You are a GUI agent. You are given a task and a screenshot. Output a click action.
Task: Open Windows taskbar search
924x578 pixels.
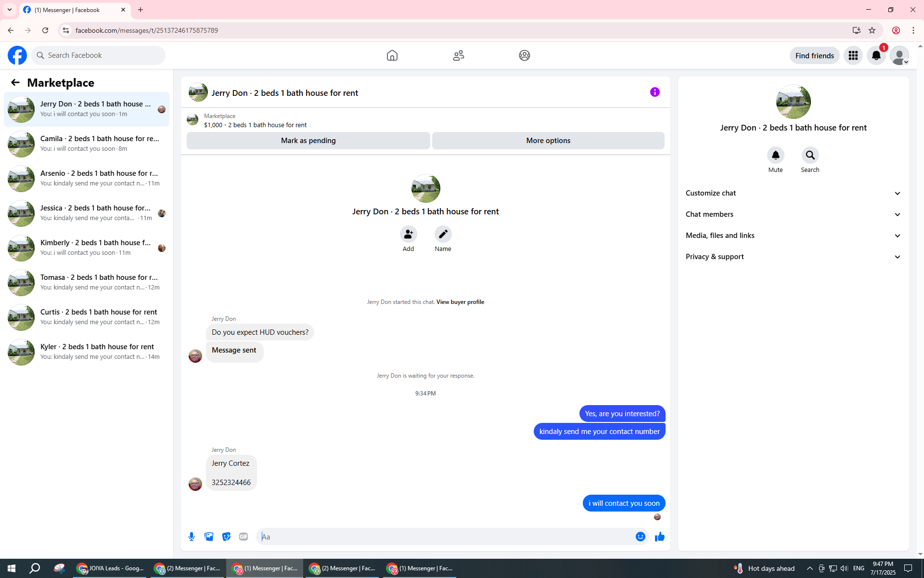pos(35,568)
